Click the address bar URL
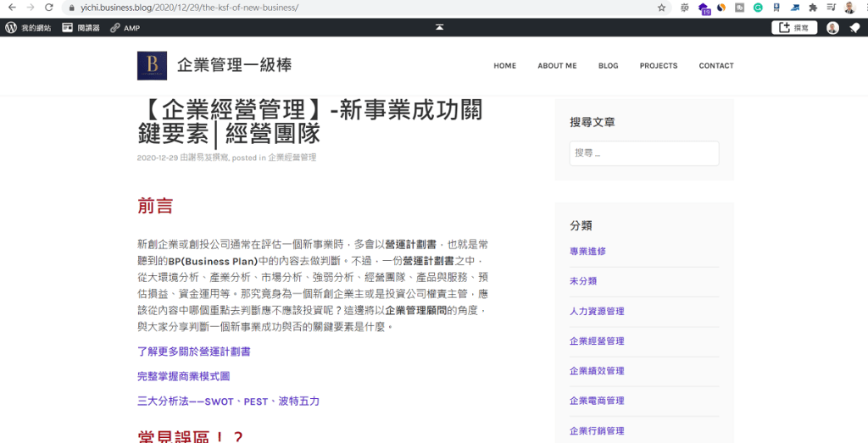The width and height of the screenshot is (868, 443). click(189, 8)
